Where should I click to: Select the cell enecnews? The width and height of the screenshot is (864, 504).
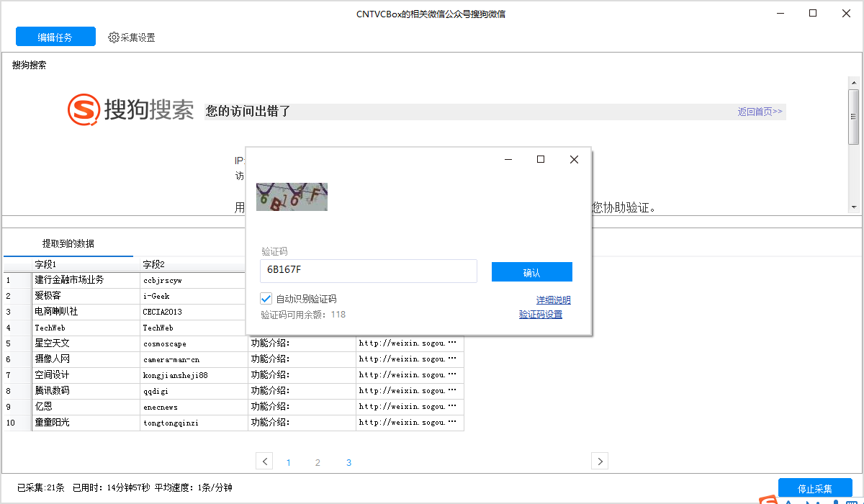(x=194, y=406)
